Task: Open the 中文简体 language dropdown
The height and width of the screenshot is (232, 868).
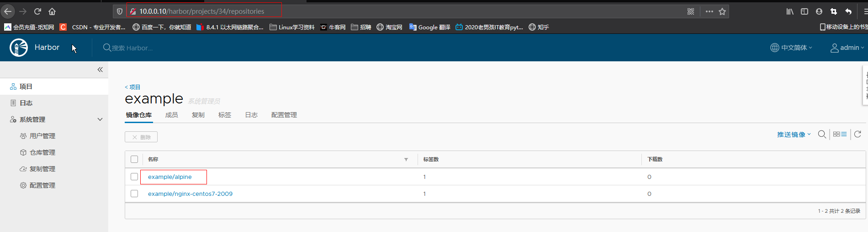Action: 791,48
